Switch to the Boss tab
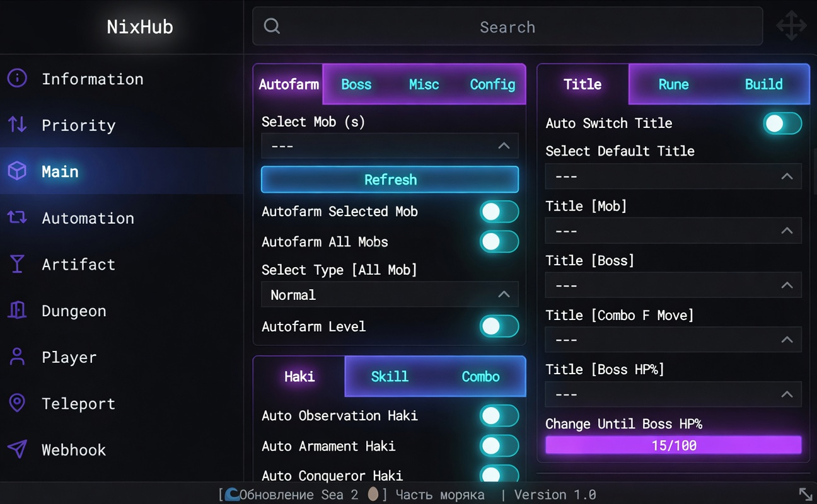Viewport: 817px width, 504px height. [356, 84]
